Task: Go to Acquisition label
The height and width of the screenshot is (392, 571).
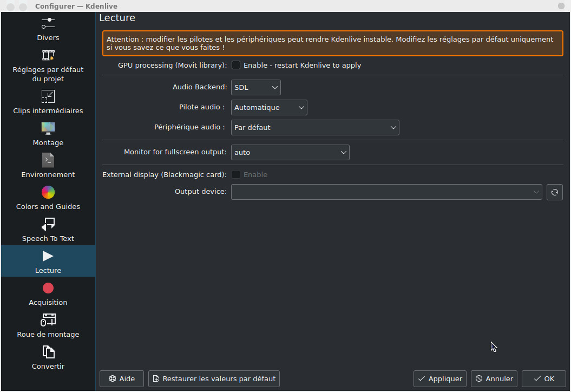Action: pyautogui.click(x=48, y=302)
